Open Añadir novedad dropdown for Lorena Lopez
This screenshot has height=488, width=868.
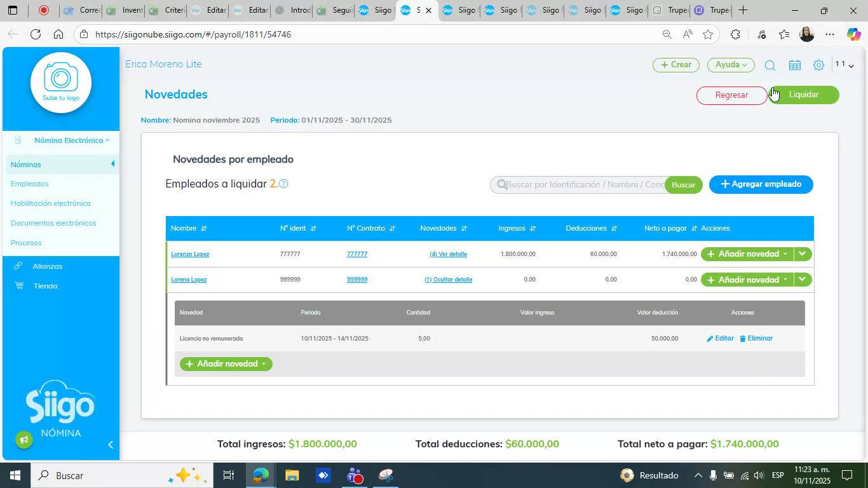747,280
